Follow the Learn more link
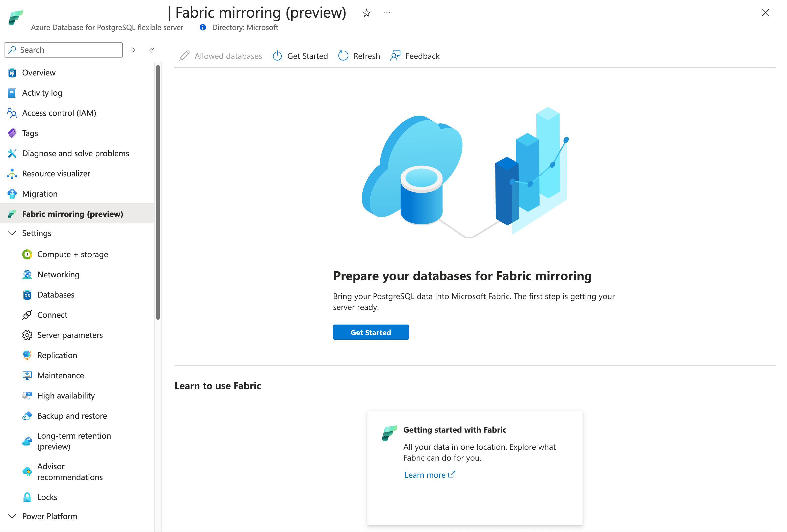The height and width of the screenshot is (532, 787). [425, 475]
